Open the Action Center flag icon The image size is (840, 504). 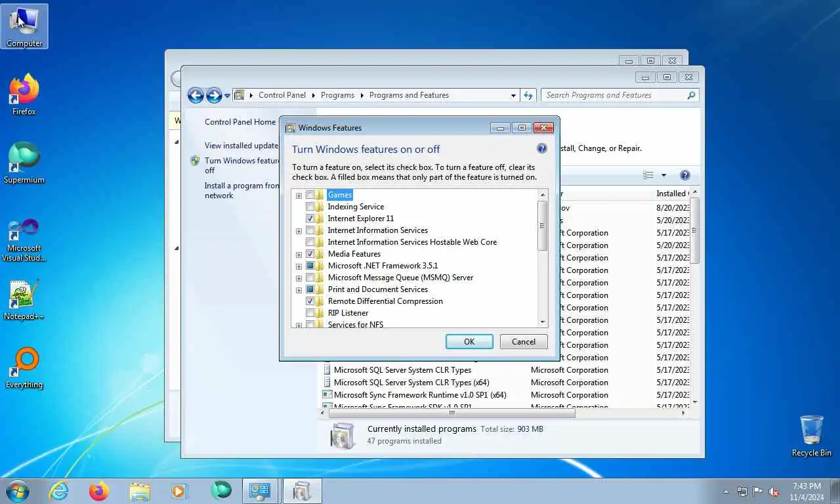click(758, 491)
